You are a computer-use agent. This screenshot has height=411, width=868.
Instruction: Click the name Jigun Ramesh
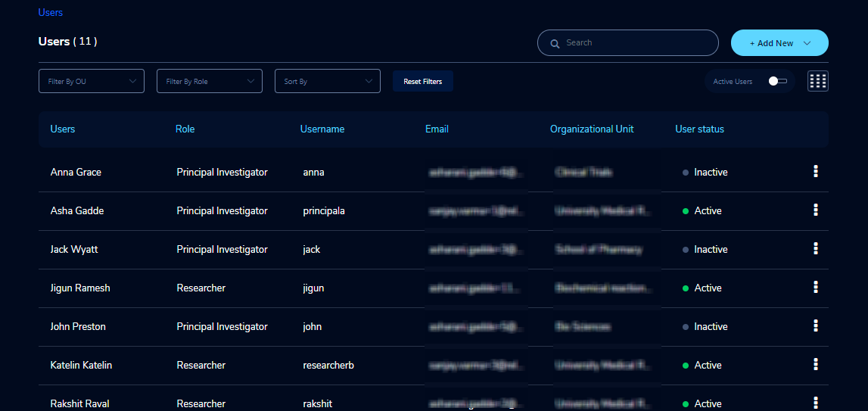point(80,288)
